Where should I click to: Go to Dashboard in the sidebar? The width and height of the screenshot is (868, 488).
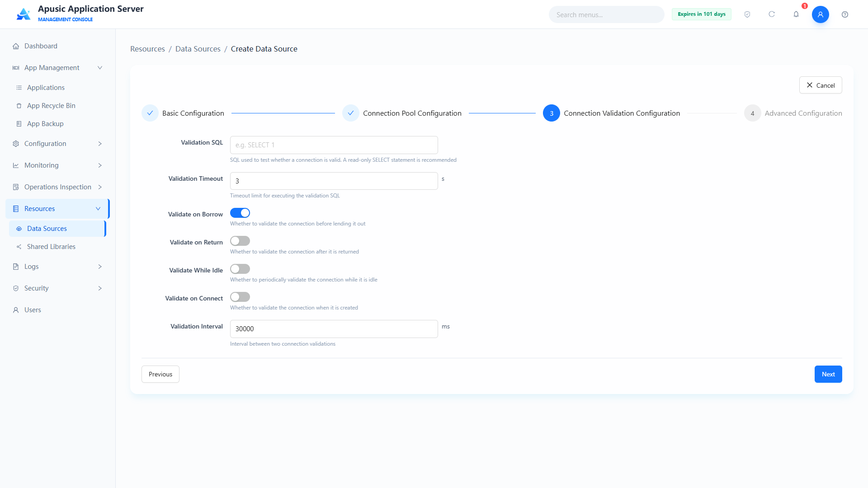coord(58,46)
